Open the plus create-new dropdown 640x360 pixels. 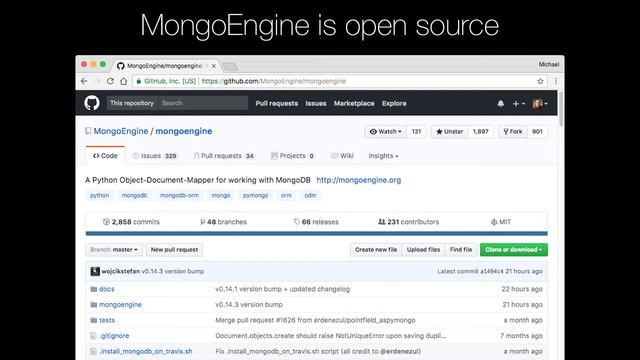click(519, 104)
